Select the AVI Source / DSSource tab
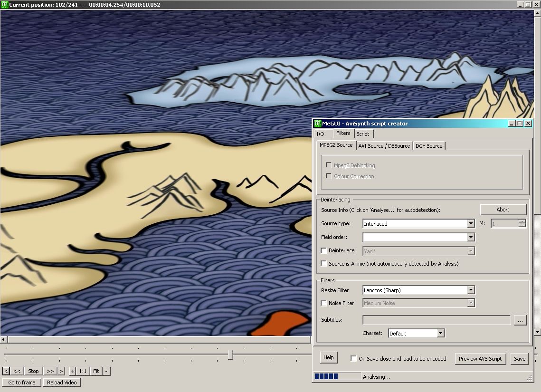The width and height of the screenshot is (541, 392). coord(384,146)
